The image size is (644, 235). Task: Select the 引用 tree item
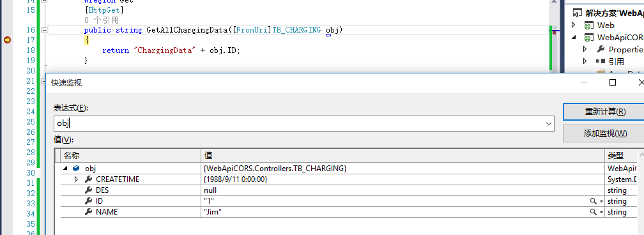[x=617, y=62]
